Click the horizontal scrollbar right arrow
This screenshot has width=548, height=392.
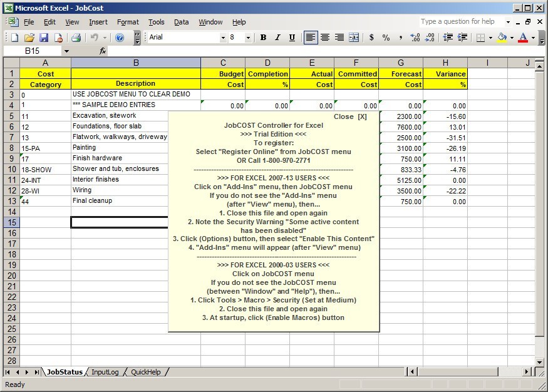[x=527, y=372]
